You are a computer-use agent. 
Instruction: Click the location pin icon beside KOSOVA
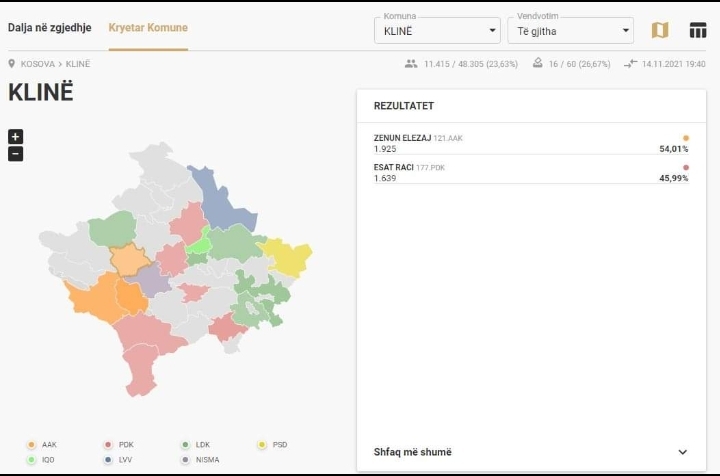[11, 64]
